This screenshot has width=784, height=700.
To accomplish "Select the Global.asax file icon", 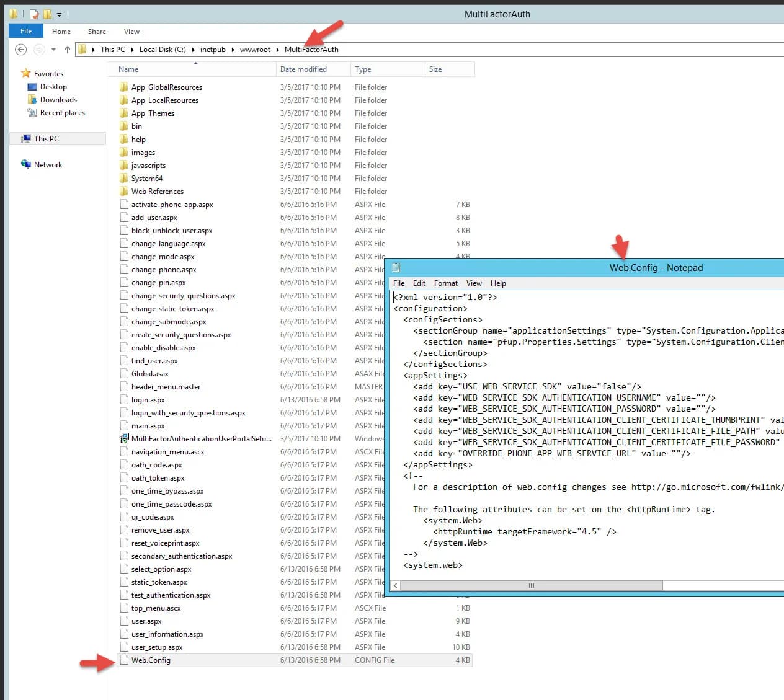I will (124, 374).
